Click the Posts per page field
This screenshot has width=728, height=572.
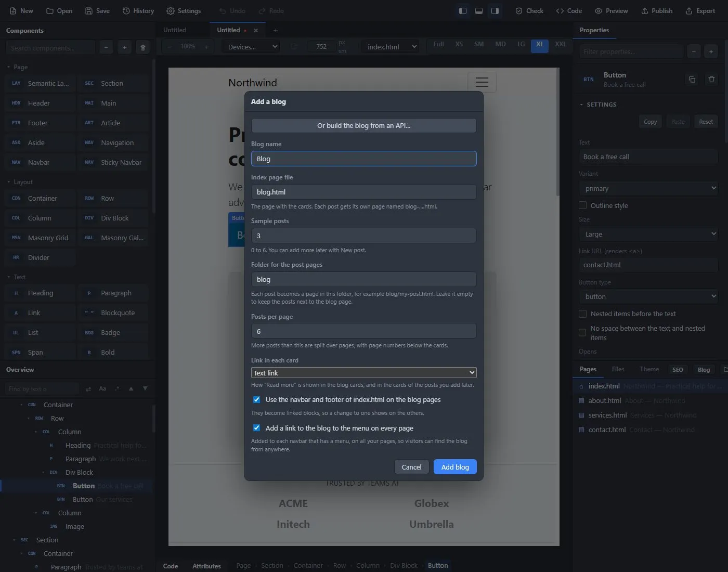point(364,331)
